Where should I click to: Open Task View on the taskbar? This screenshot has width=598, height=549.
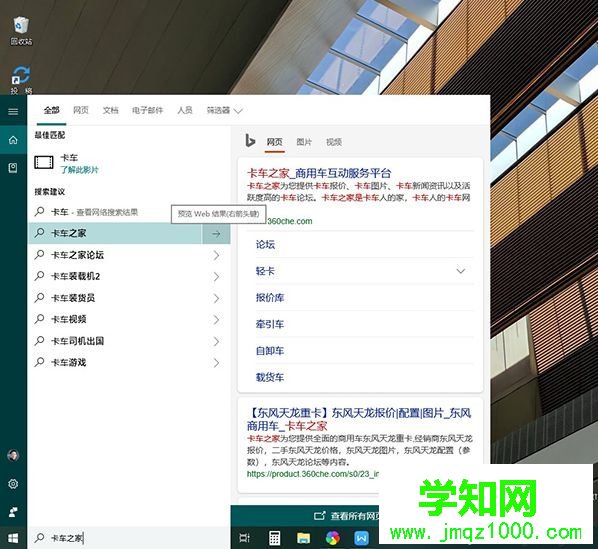pos(244,538)
